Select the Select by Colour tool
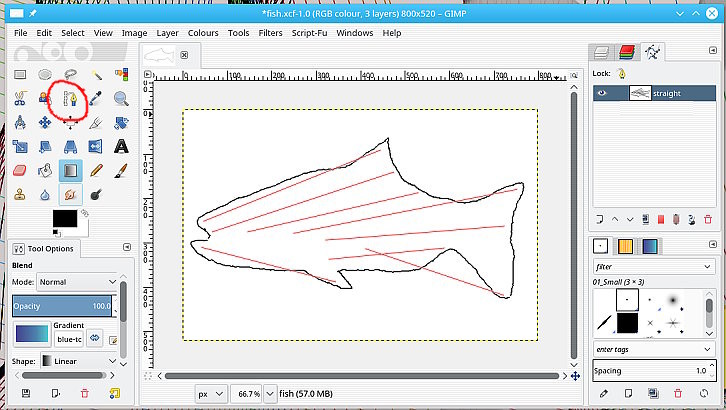Viewport: 726px width, 410px height. point(121,75)
